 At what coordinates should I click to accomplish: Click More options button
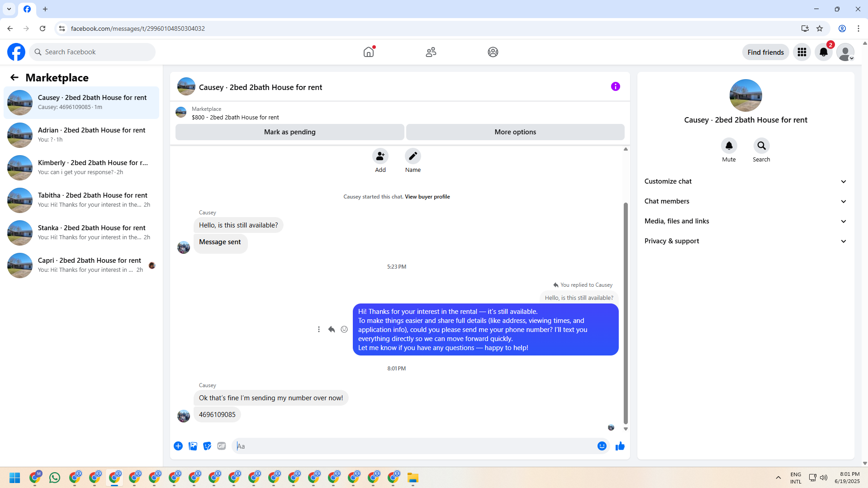pyautogui.click(x=515, y=132)
